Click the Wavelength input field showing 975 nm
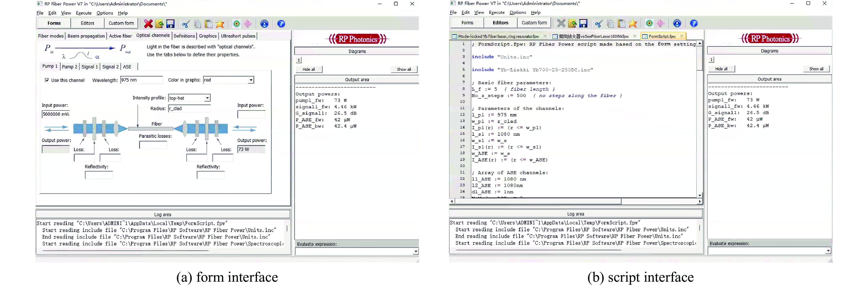This screenshot has height=286, width=868. click(x=142, y=80)
